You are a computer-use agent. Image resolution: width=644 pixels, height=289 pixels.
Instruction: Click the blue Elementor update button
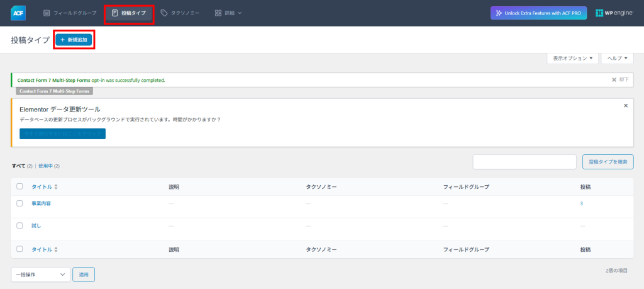[x=62, y=133]
